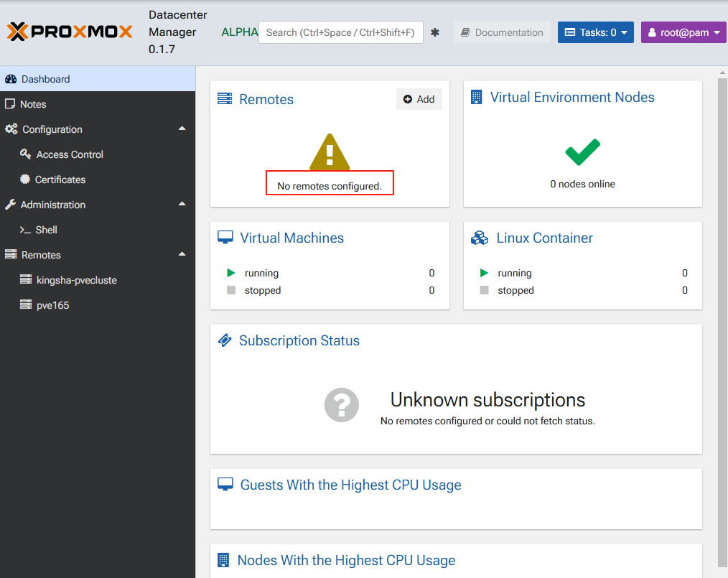The height and width of the screenshot is (578, 728).
Task: Open the Documentation link
Action: click(502, 32)
